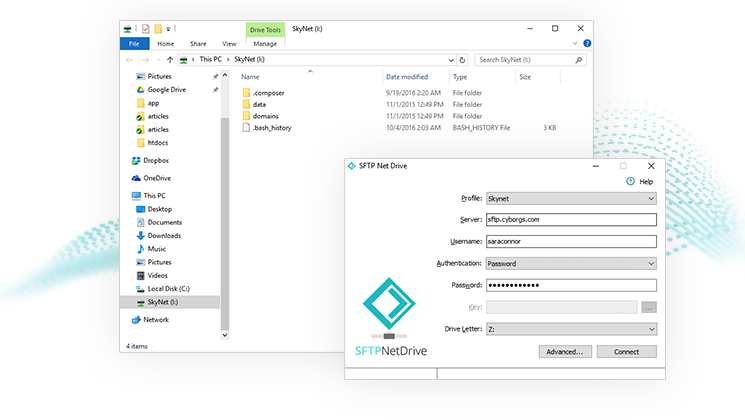
Task: Switch to the Home ribbon tab
Action: [165, 44]
